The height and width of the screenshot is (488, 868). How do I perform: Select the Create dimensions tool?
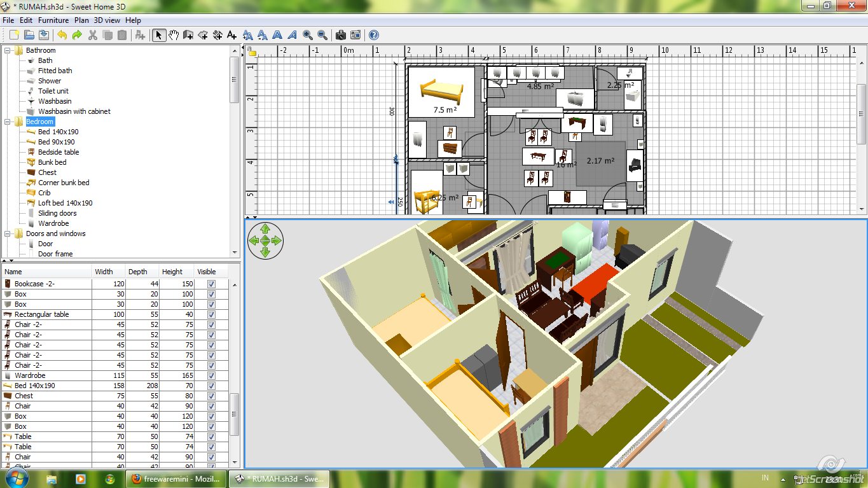[x=217, y=35]
